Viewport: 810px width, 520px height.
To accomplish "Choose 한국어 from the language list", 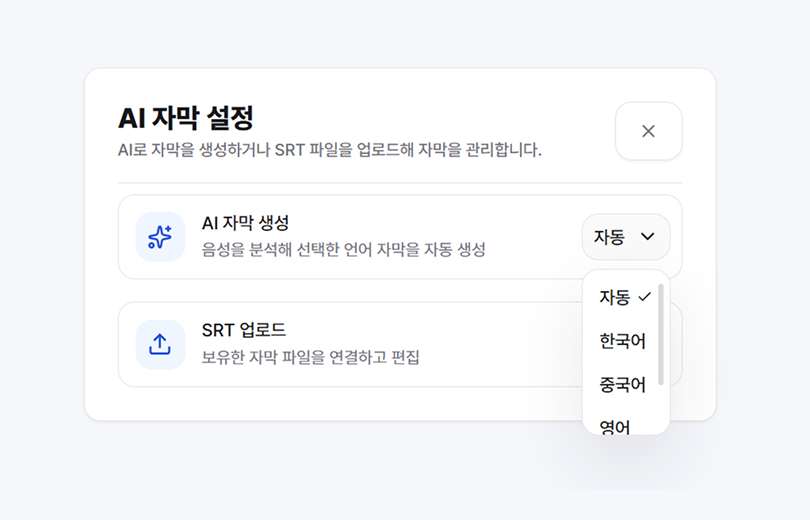I will coord(622,341).
